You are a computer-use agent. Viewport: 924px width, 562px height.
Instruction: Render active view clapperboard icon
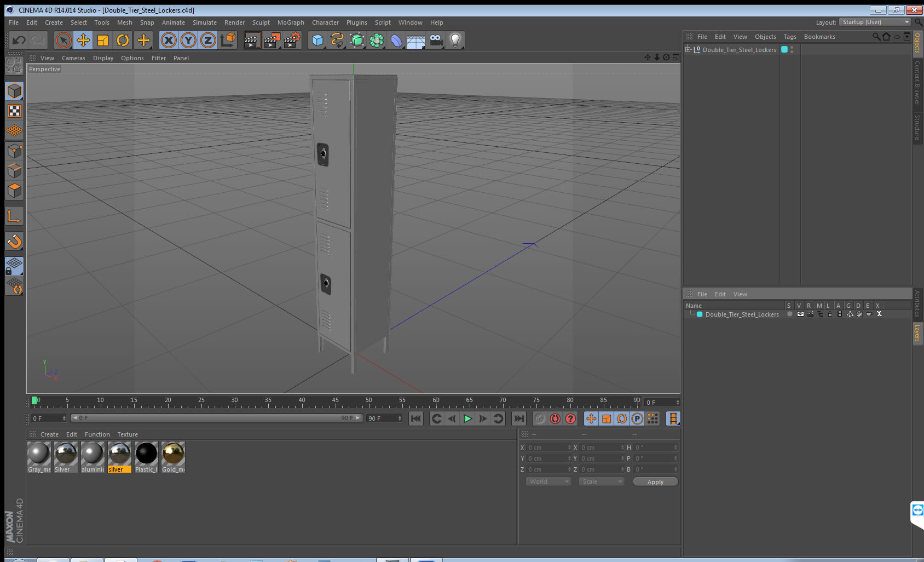252,40
